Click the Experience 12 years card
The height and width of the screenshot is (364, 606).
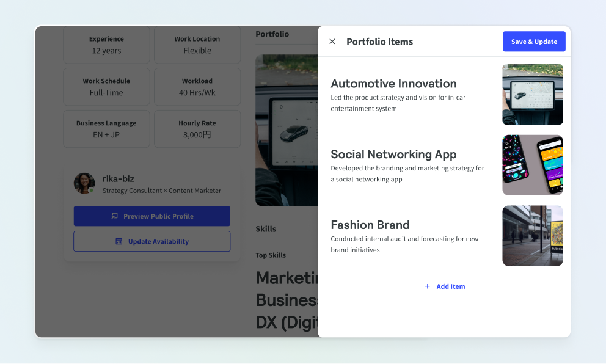[106, 45]
